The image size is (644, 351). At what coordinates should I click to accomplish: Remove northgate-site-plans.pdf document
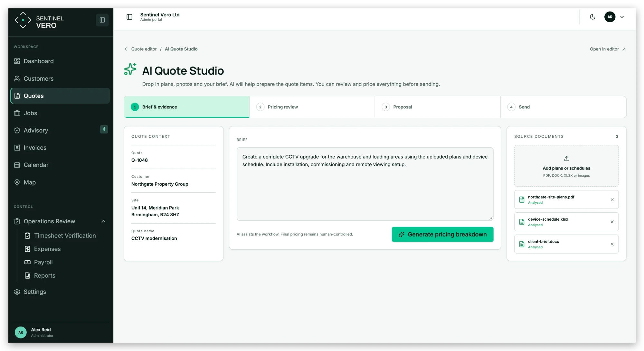[x=612, y=200]
